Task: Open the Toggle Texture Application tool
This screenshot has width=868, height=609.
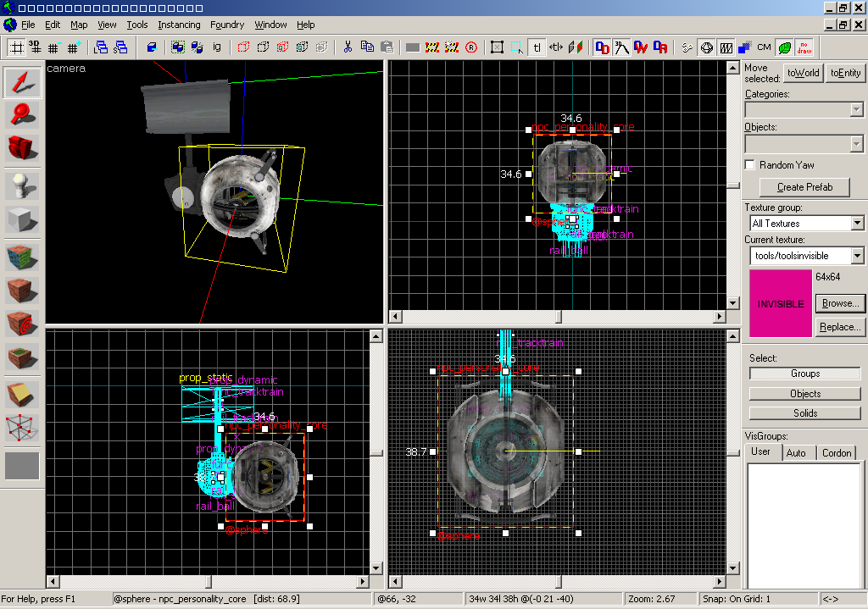Action: coord(22,258)
